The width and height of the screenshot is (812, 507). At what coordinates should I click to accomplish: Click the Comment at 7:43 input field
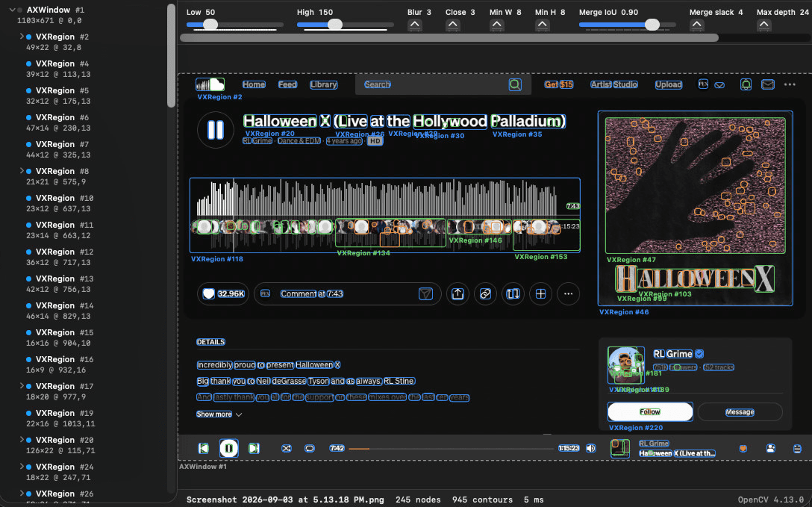click(347, 293)
